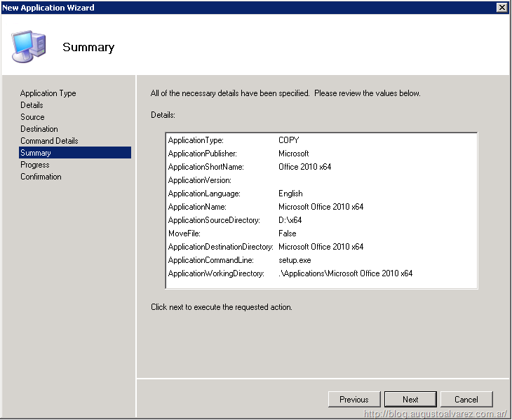Screen dimensions: 512x420
Task: Select the Destination step
Action: (39, 129)
